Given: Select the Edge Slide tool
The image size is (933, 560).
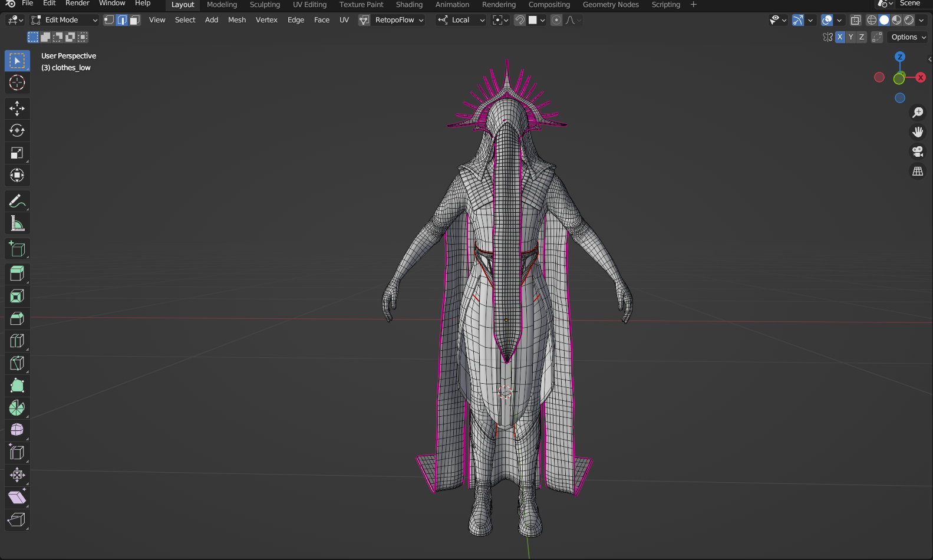Looking at the screenshot, I should pyautogui.click(x=17, y=453).
